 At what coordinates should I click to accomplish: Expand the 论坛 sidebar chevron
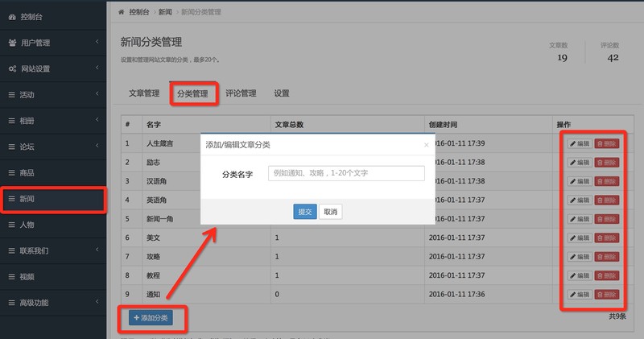point(97,146)
